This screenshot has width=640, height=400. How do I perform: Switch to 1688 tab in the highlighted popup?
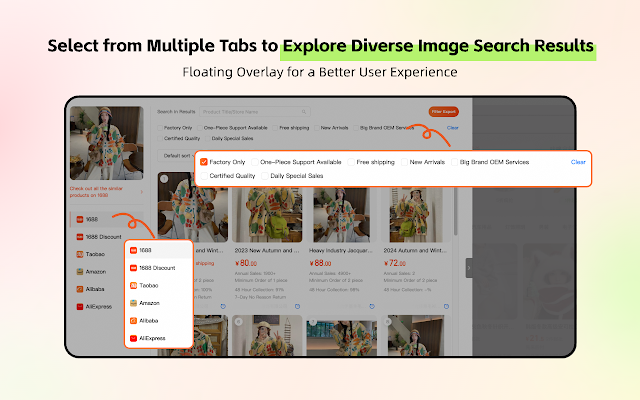pos(159,250)
